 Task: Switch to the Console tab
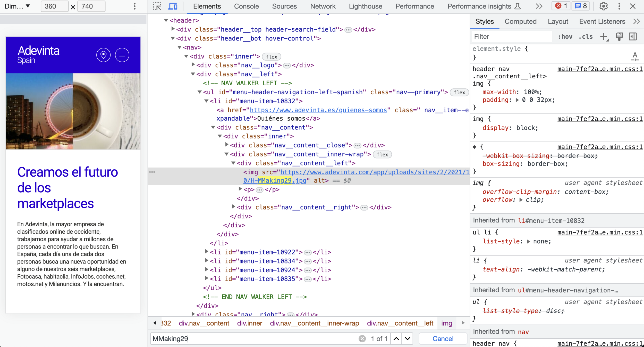pos(246,6)
